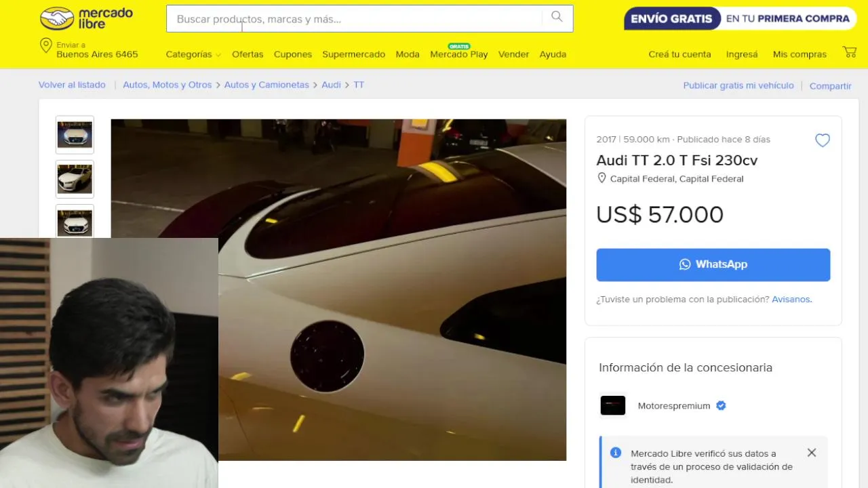Screen dimensions: 868x488
Task: Click the Audi TT 2.0 T Fsi 230cv title
Action: [x=677, y=160]
